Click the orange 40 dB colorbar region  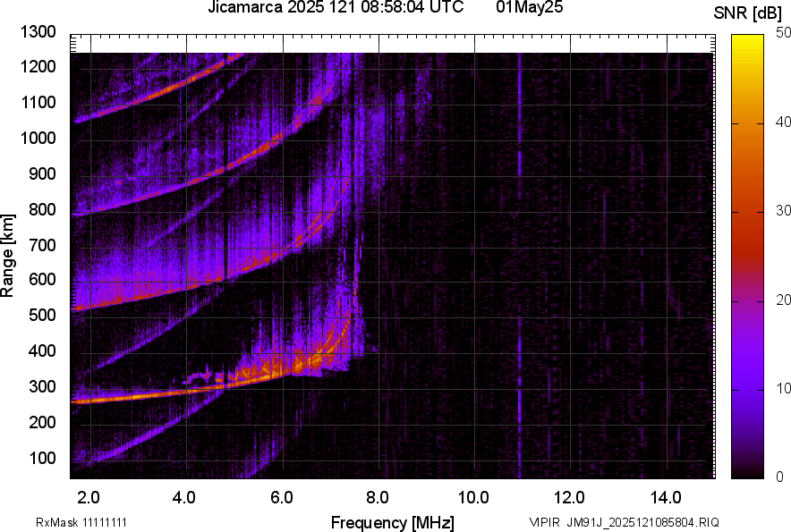748,122
